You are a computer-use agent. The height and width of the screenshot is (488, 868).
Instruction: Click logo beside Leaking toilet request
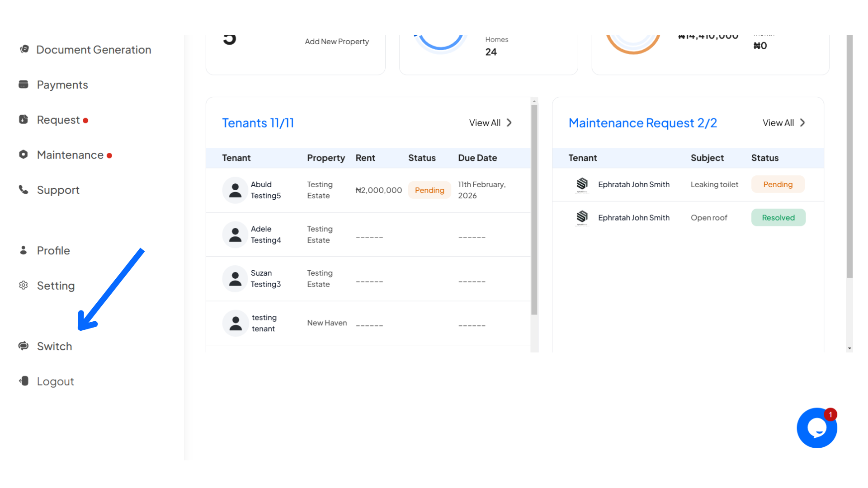[582, 184]
